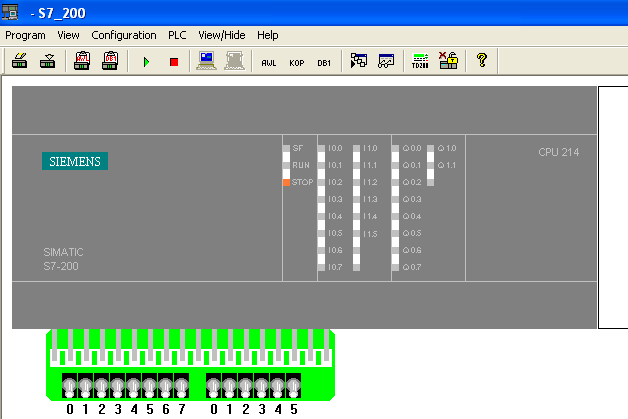
Task: Click the Q0.0 output LED label
Action: [x=412, y=148]
